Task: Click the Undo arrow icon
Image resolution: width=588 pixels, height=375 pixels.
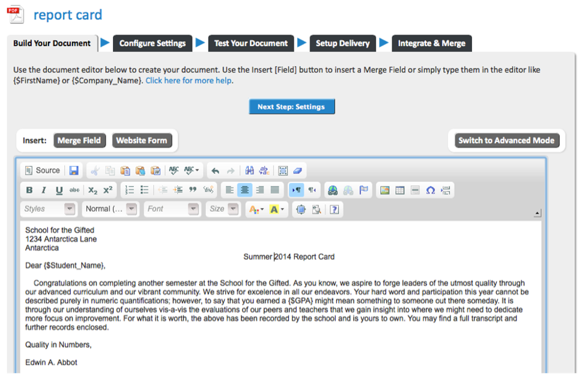Action: pyautogui.click(x=214, y=170)
